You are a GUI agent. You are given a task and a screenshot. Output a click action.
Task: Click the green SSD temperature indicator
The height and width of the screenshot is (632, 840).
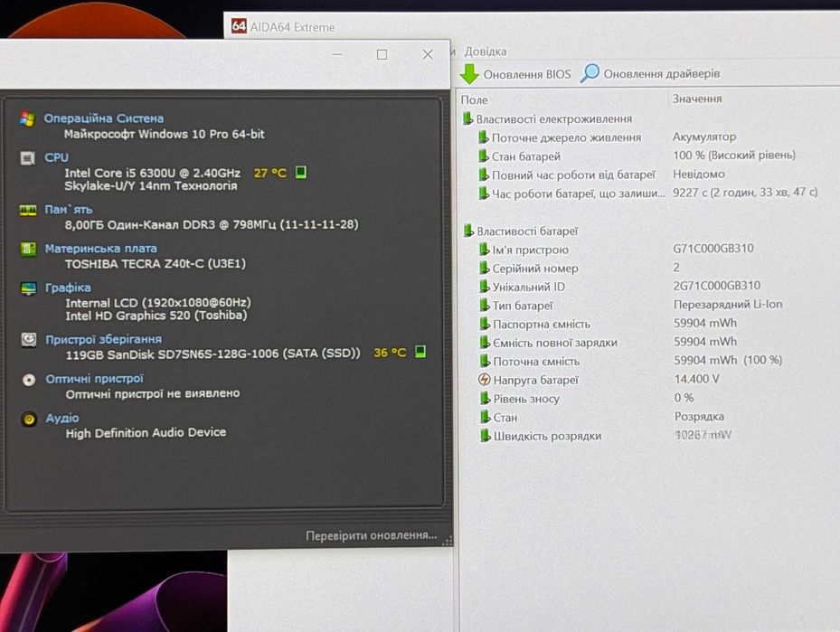pyautogui.click(x=420, y=352)
